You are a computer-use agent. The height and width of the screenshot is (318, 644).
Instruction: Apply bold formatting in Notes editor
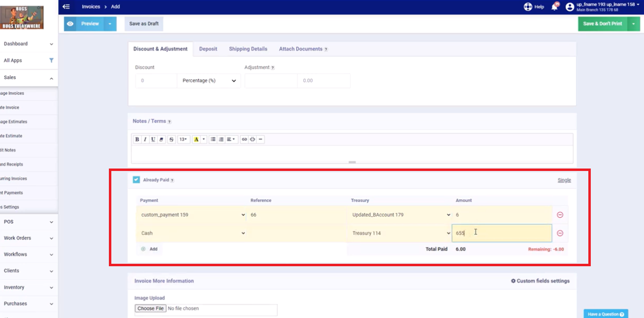point(137,139)
